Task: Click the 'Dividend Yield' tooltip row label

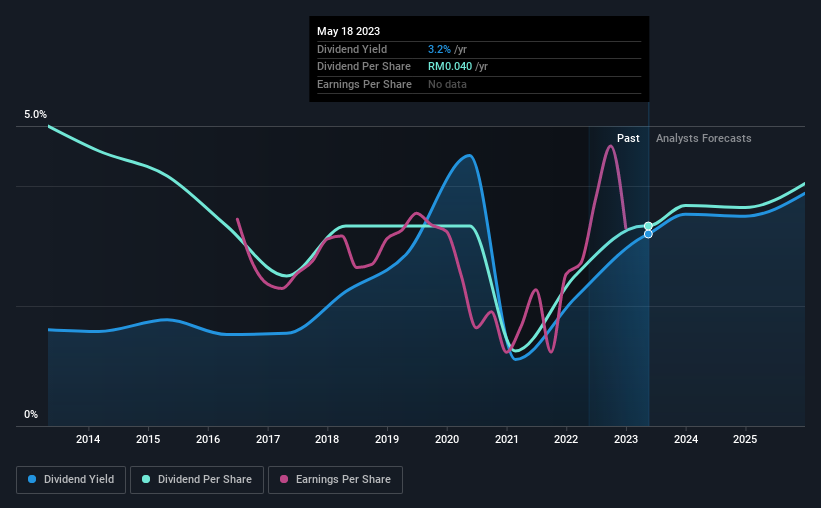Action: tap(352, 49)
